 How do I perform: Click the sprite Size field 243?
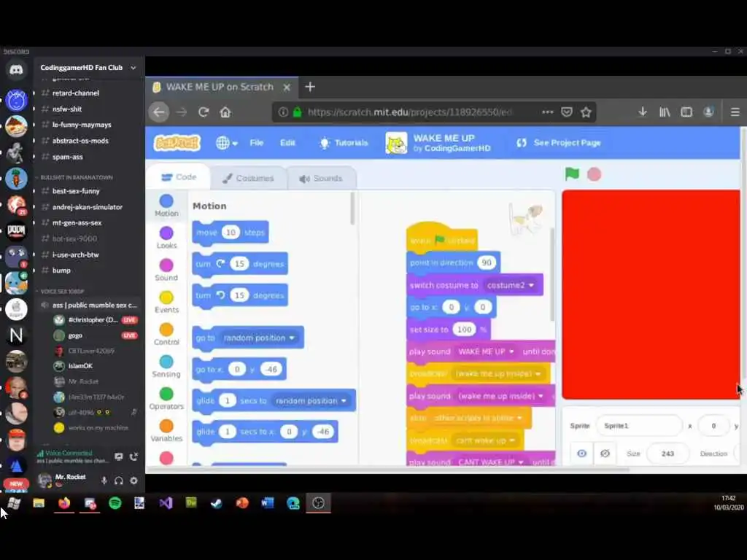click(x=667, y=454)
